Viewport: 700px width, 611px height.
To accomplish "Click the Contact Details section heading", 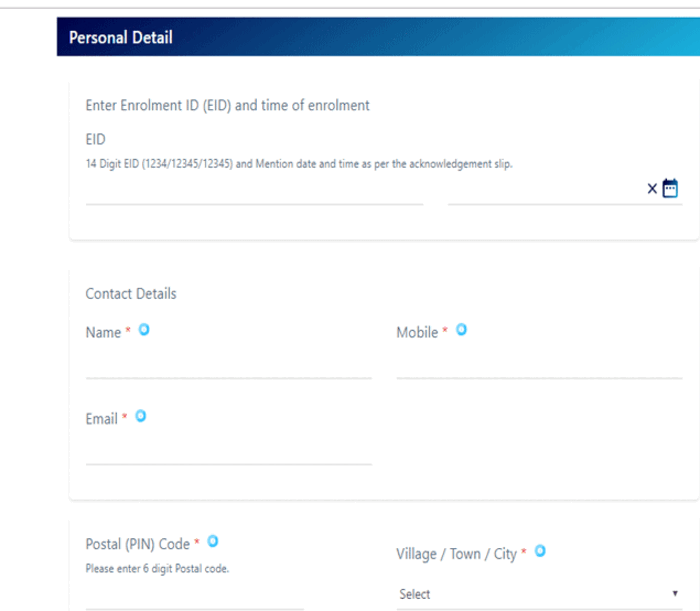I will click(x=131, y=294).
